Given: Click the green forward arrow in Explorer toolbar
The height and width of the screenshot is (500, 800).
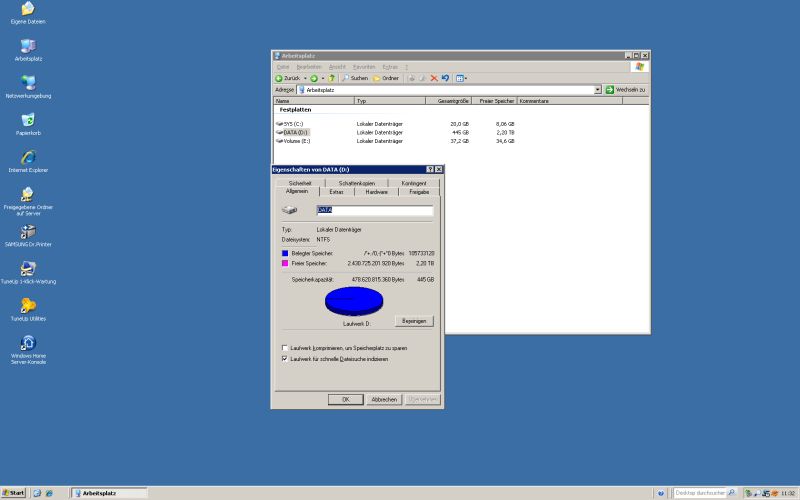Looking at the screenshot, I should [x=314, y=78].
